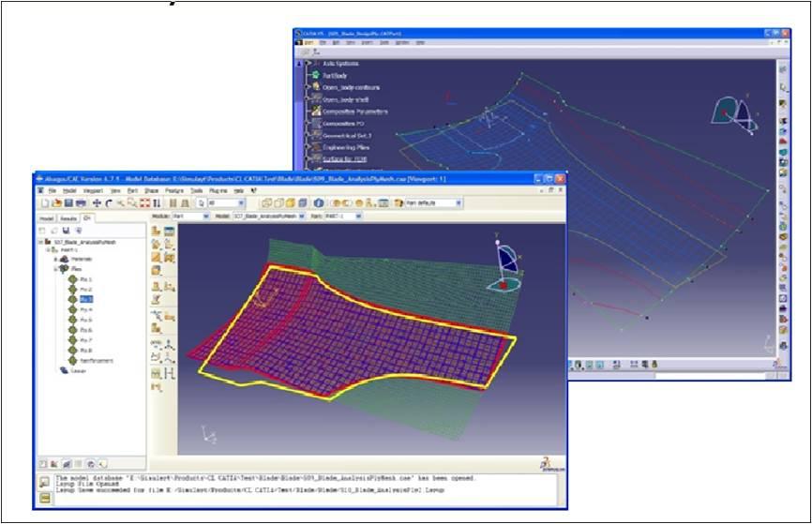This screenshot has width=812, height=524.
Task: Open the Part dropdown showing PART-1
Action: (x=342, y=216)
